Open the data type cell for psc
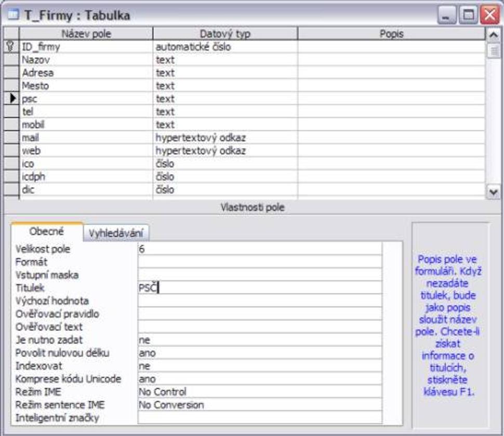This screenshot has width=504, height=436. click(226, 99)
